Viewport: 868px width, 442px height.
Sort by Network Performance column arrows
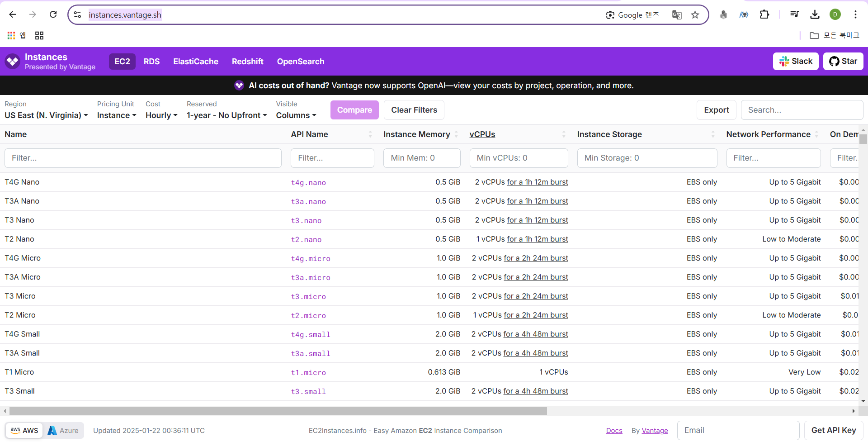click(x=816, y=134)
